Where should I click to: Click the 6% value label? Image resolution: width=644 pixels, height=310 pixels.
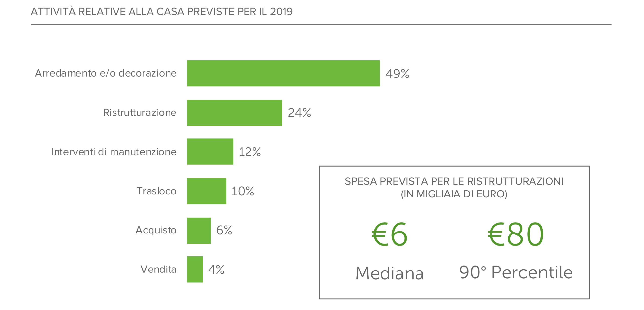pos(224,230)
